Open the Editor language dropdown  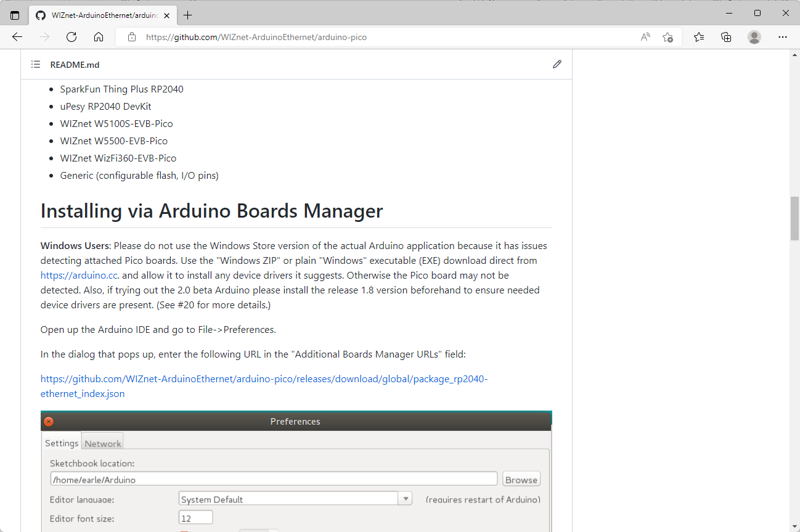pyautogui.click(x=295, y=499)
